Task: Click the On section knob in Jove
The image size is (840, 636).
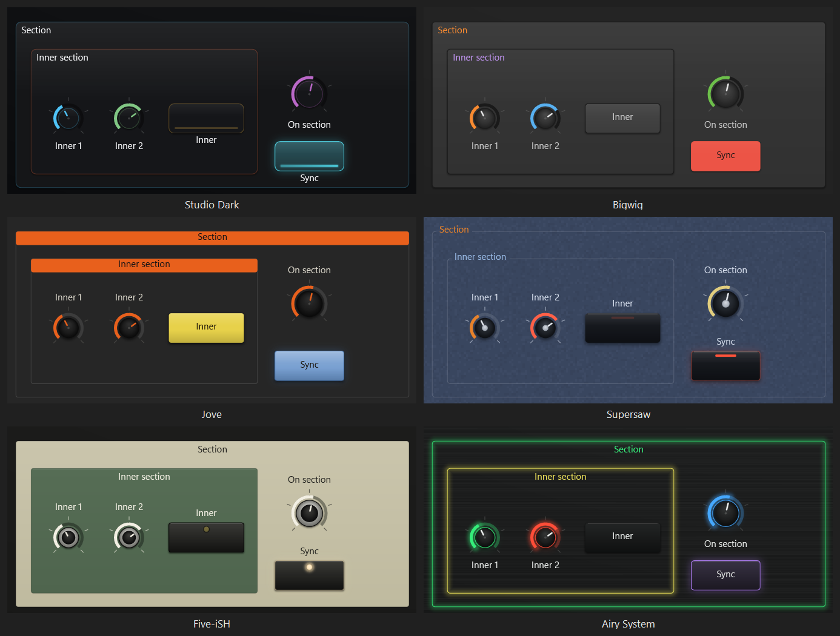Action: (309, 303)
